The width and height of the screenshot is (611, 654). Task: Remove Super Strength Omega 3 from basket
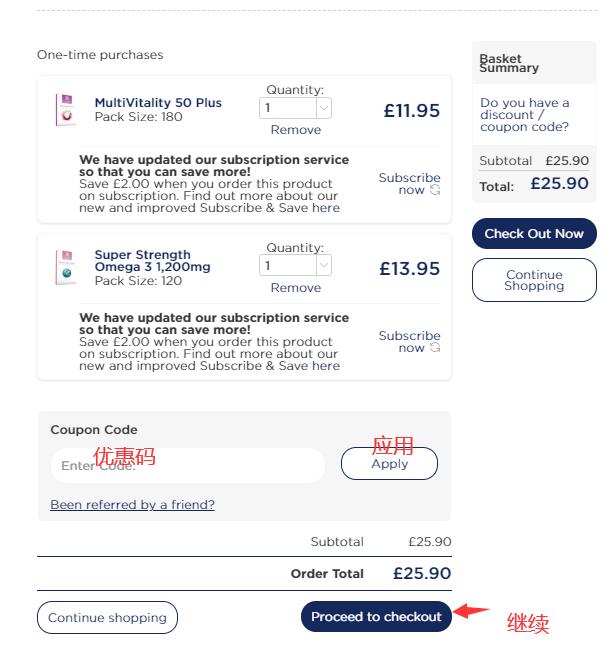tap(296, 288)
